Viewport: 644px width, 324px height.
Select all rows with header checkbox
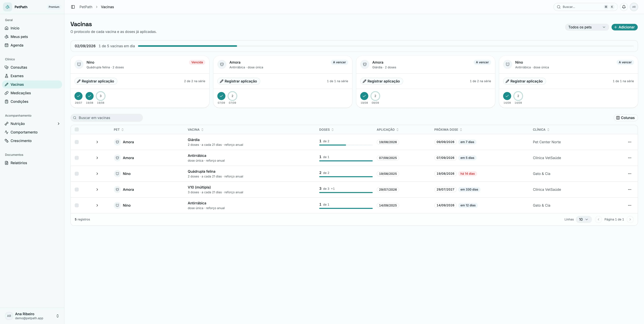pos(77,129)
